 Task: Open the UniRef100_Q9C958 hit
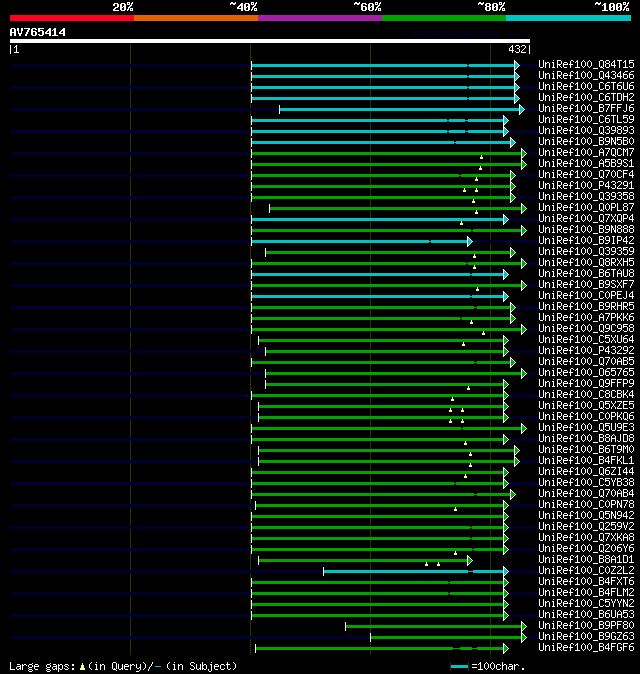click(x=586, y=329)
